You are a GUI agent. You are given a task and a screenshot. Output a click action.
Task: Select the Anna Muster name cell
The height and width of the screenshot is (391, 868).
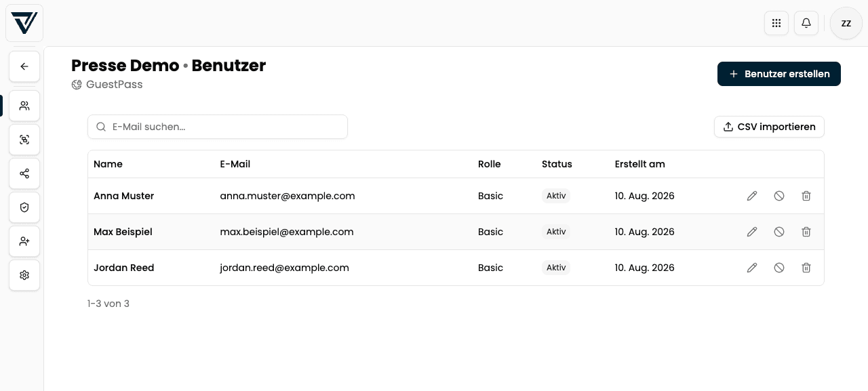click(124, 196)
